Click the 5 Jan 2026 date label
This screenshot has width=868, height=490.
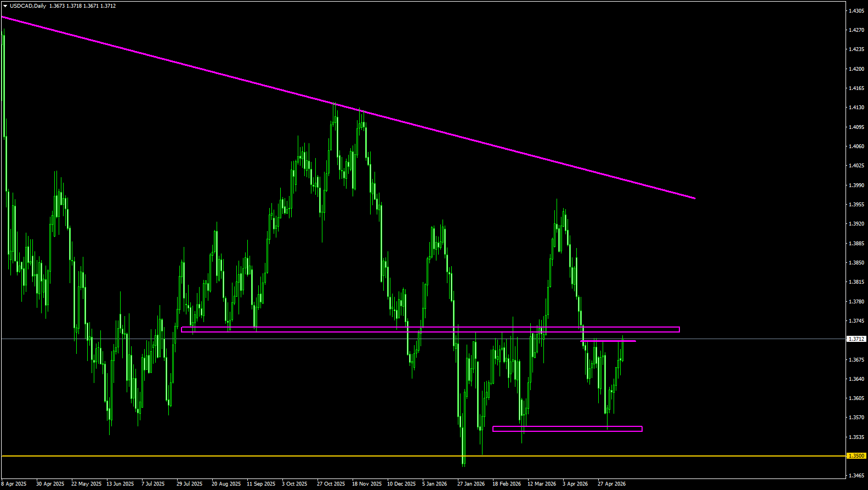coord(435,484)
